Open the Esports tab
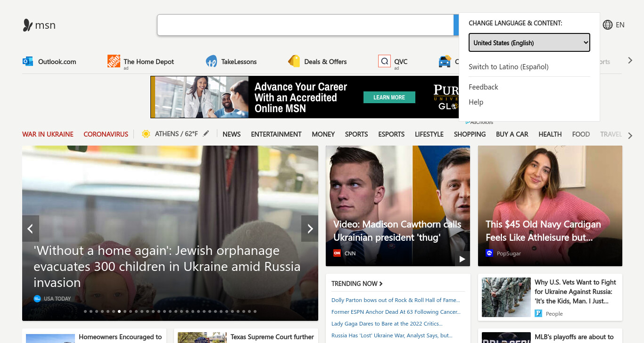The width and height of the screenshot is (644, 343). coord(391,134)
